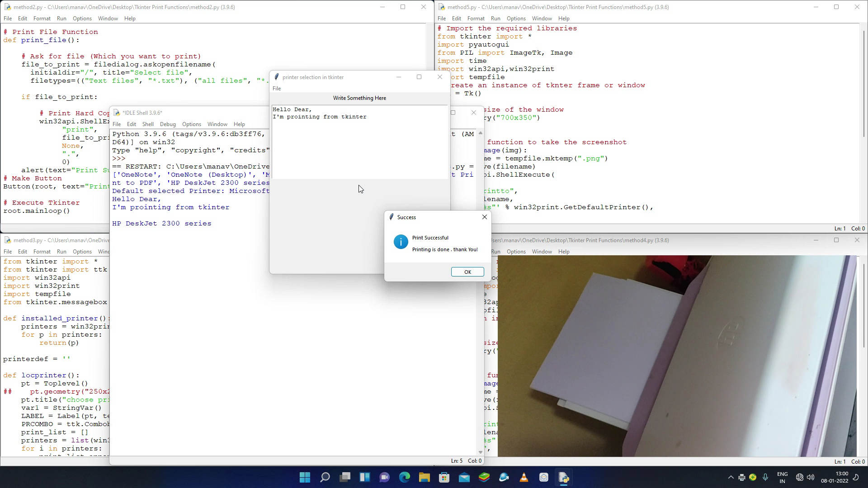Open Microsoft Edge from the taskbar
Image resolution: width=868 pixels, height=488 pixels.
(404, 478)
